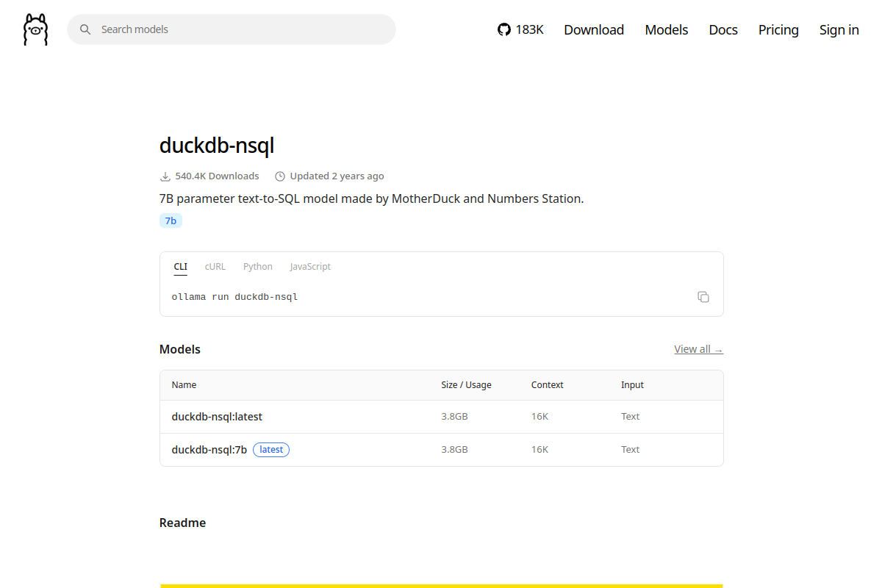882x588 pixels.
Task: Click the downloads arrow icon
Action: (165, 176)
